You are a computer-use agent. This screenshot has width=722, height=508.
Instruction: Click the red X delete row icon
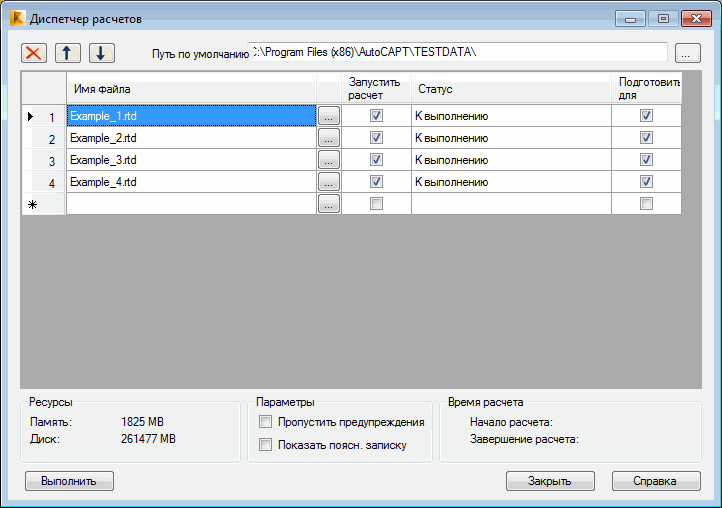[34, 53]
